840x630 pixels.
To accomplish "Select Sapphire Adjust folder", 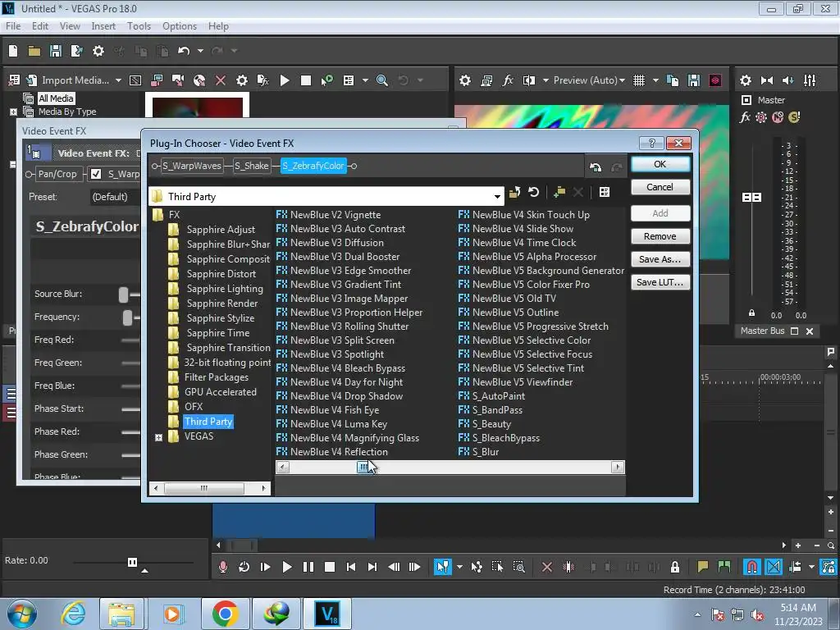I will click(221, 230).
